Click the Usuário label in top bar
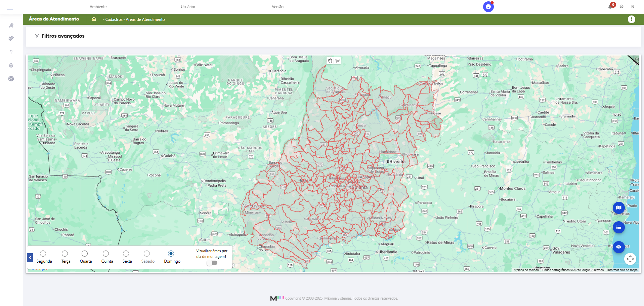 click(x=188, y=7)
